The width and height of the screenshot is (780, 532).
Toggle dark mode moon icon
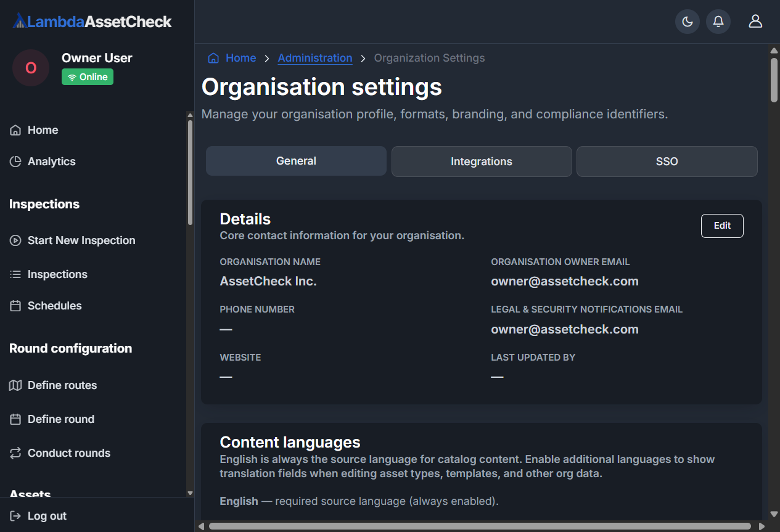tap(688, 22)
